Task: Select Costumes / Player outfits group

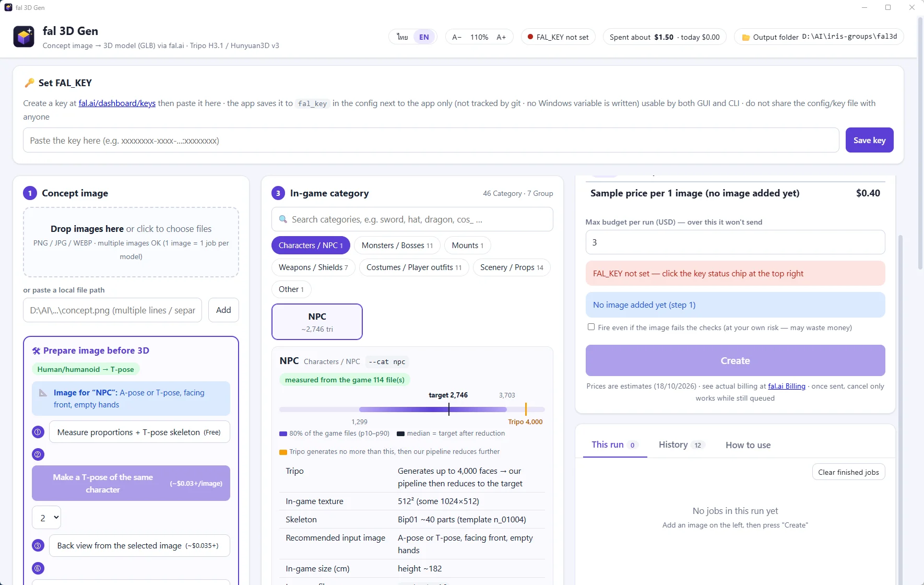Action: click(414, 267)
